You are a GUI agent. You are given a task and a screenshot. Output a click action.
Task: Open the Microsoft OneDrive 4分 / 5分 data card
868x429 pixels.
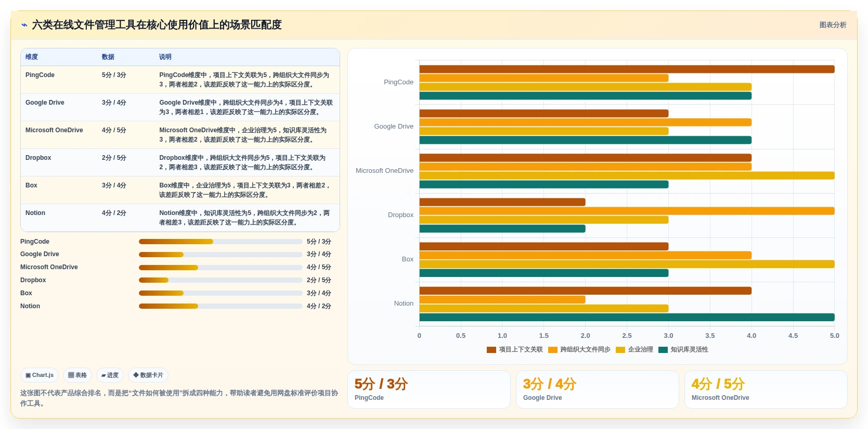coord(766,389)
